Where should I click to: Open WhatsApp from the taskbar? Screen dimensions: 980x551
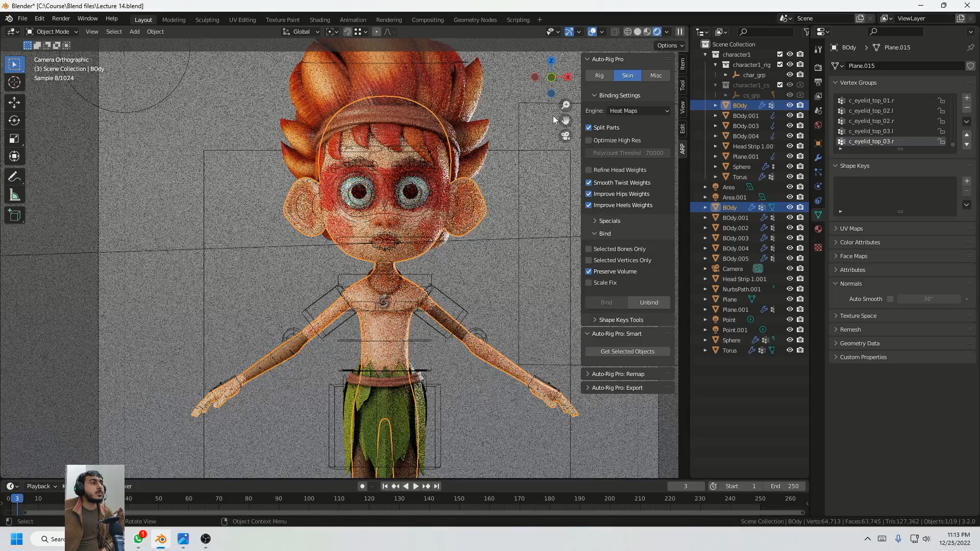138,539
